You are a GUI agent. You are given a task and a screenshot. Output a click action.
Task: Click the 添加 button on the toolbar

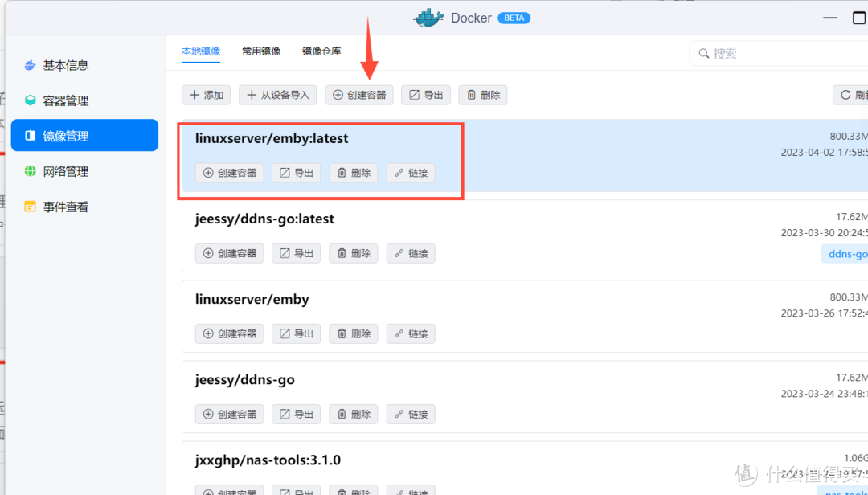pos(206,94)
